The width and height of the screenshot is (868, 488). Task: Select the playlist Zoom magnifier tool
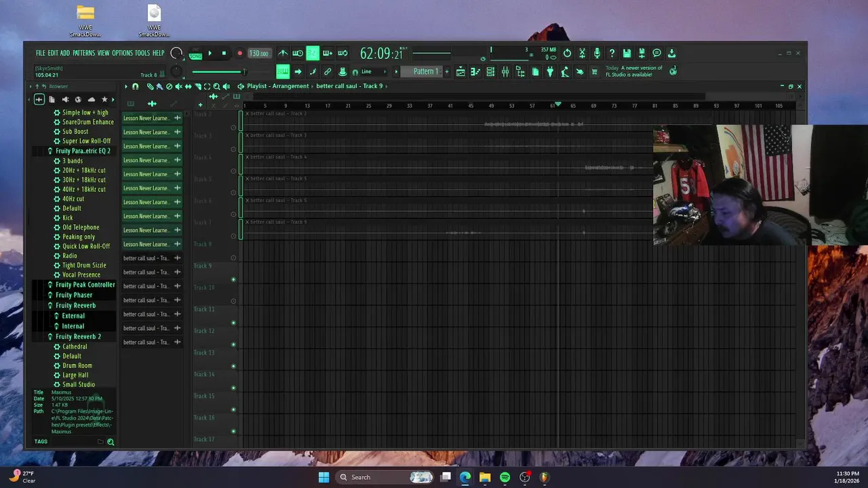coord(216,86)
